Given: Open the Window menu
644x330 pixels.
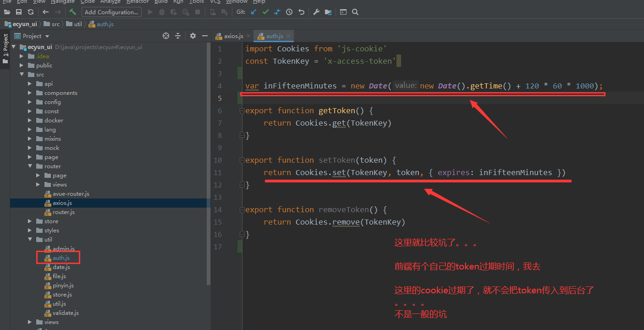Looking at the screenshot, I should click(237, 2).
